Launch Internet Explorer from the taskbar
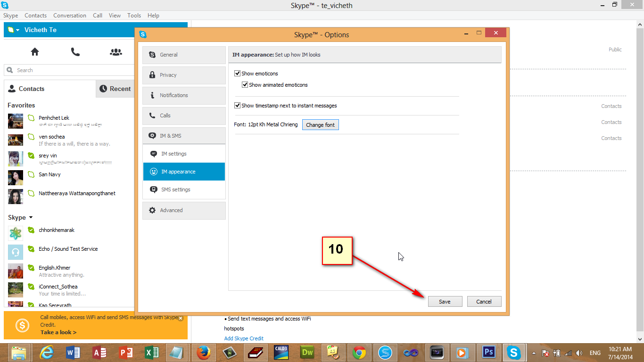Image resolution: width=644 pixels, height=362 pixels. click(47, 353)
